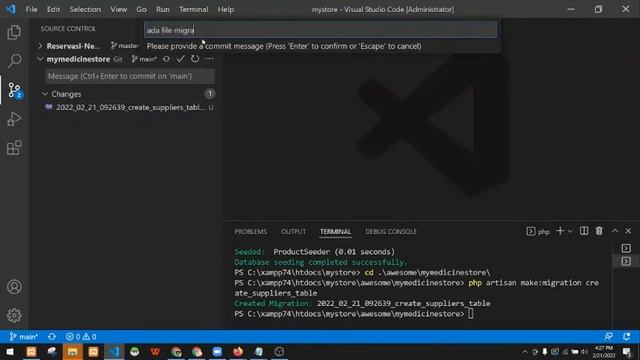The height and width of the screenshot is (360, 640).
Task: Switch to the Output panel tab
Action: [293, 231]
